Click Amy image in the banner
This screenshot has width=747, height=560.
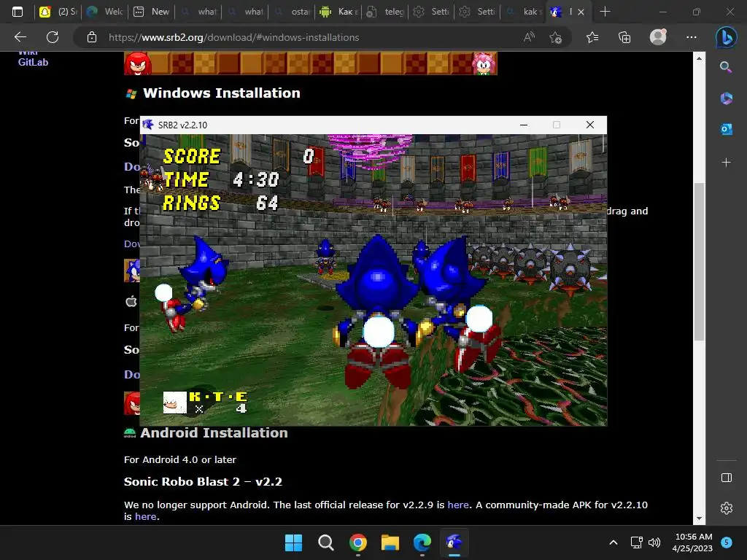pyautogui.click(x=484, y=63)
